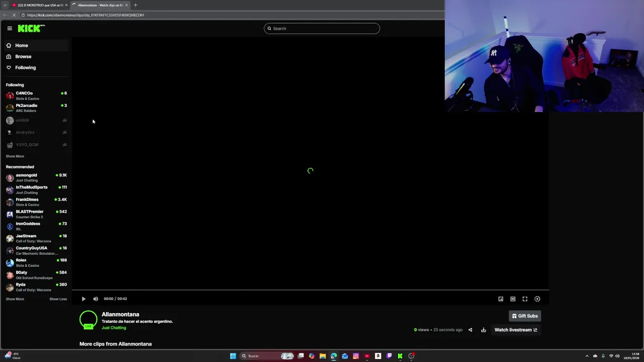Open B0aty Old School RuneScape channel
Image resolution: width=644 pixels, height=362 pixels.
(x=35, y=275)
